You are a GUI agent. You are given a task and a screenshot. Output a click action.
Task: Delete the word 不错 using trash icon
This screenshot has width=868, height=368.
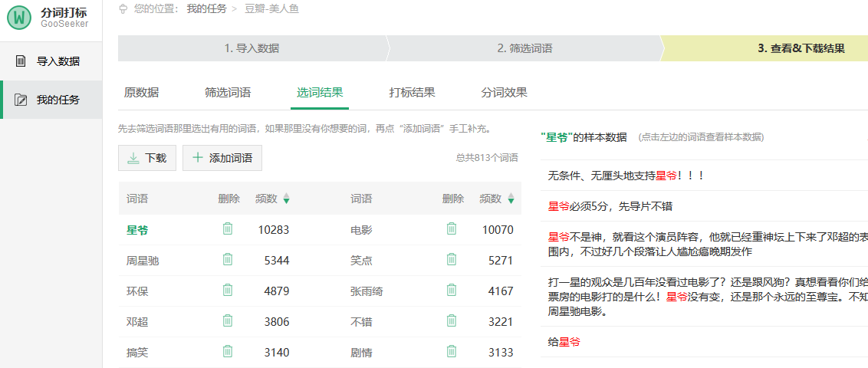[452, 321]
